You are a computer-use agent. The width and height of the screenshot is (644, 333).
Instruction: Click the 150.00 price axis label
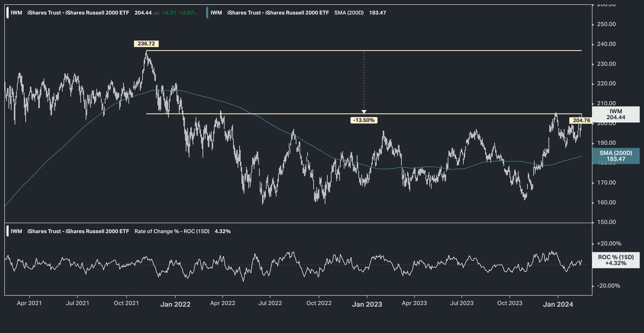tap(606, 222)
